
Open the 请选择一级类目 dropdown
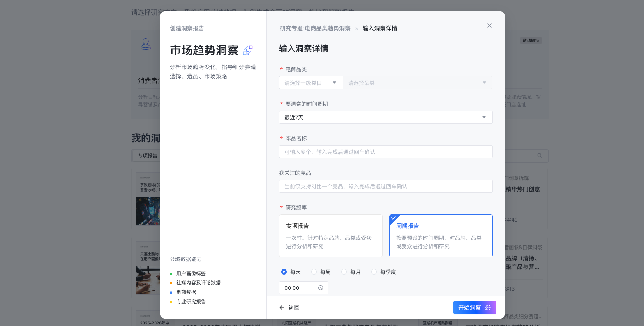311,83
